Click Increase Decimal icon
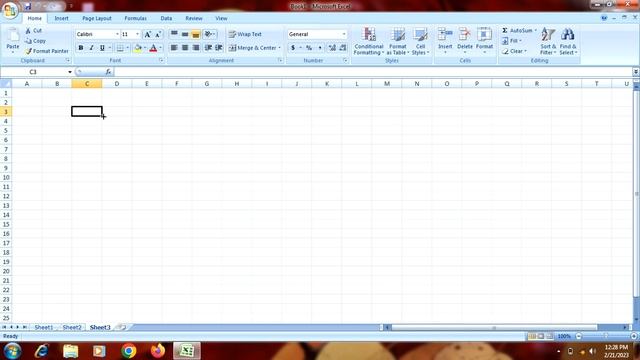 coord(332,48)
